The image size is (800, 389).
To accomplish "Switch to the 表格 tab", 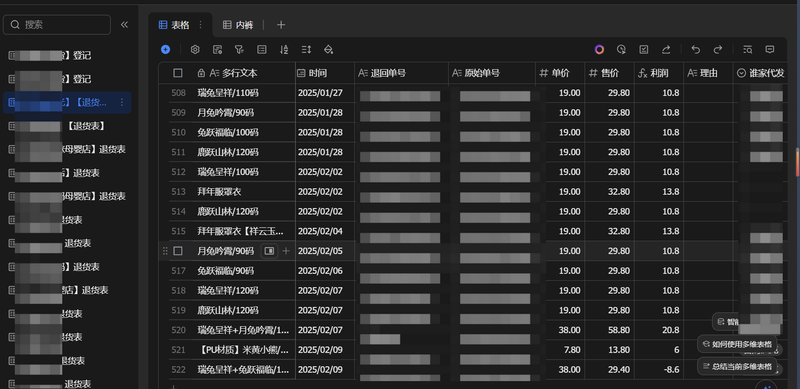I will [180, 25].
